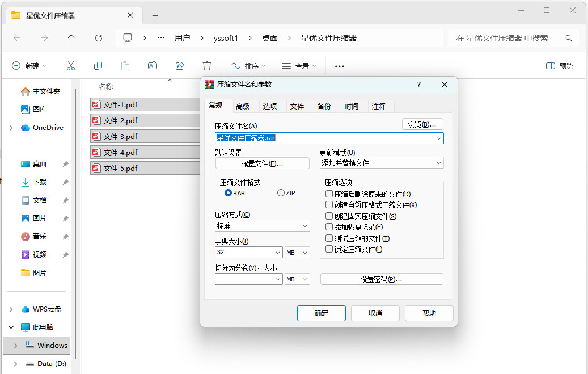Open 图库 gallery in sidebar
588x374 pixels.
pyautogui.click(x=34, y=110)
